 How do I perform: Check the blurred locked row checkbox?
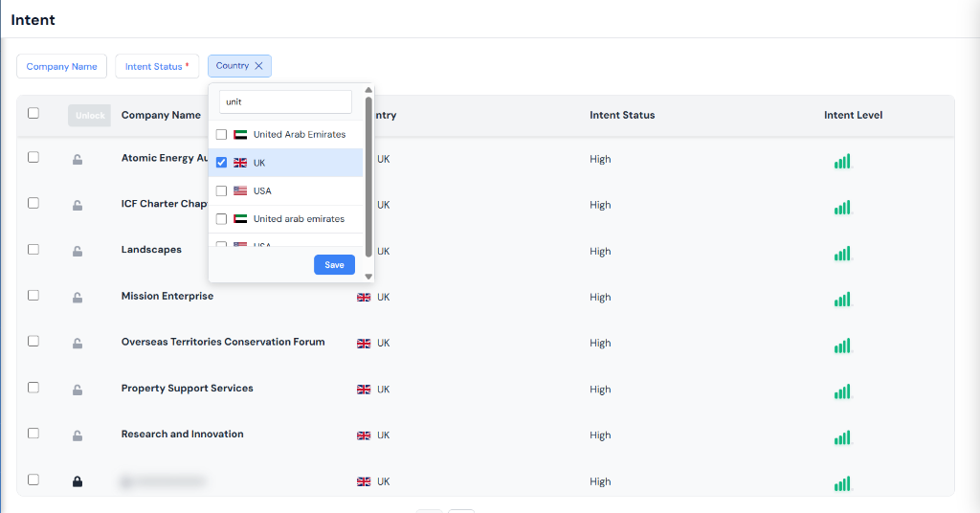click(x=33, y=480)
